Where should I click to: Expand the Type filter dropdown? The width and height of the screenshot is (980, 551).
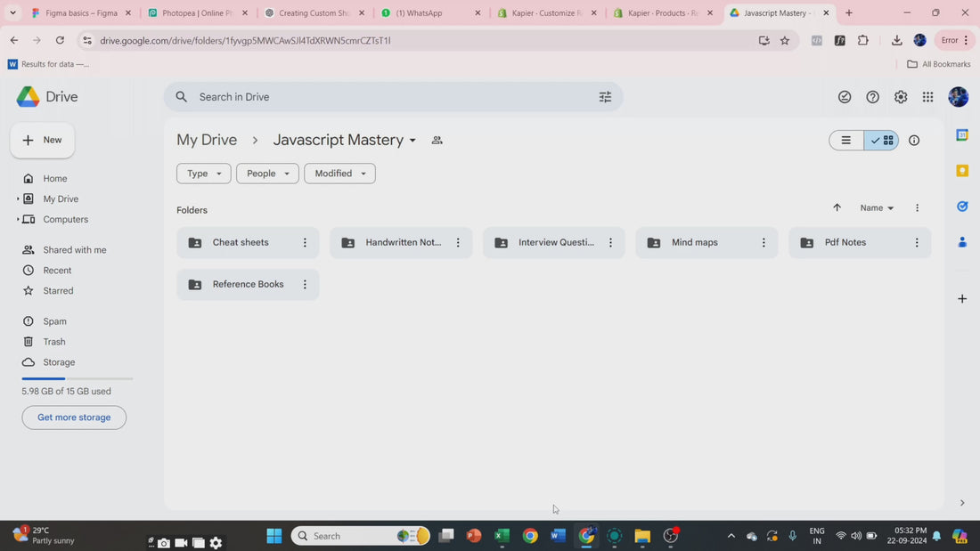click(x=204, y=174)
